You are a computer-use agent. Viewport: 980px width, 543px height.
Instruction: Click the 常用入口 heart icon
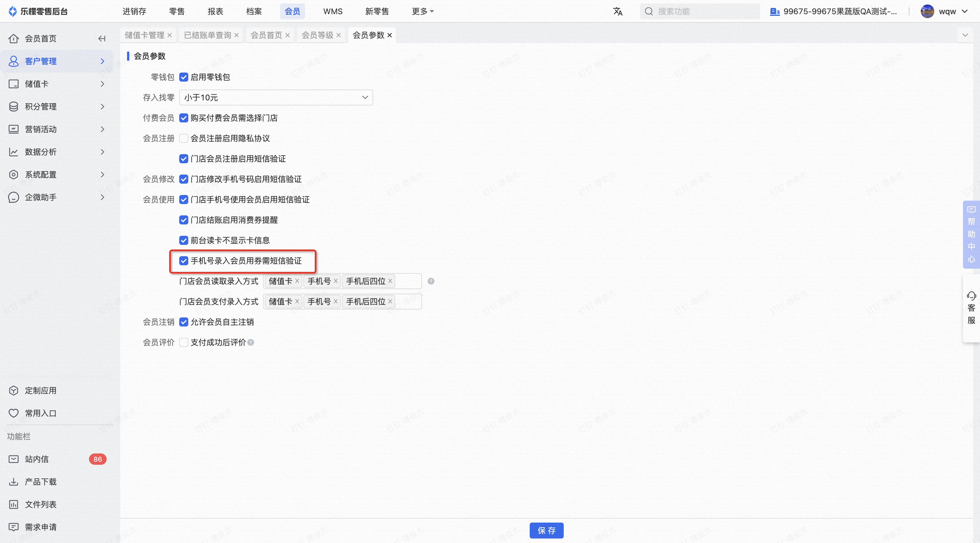tap(14, 413)
